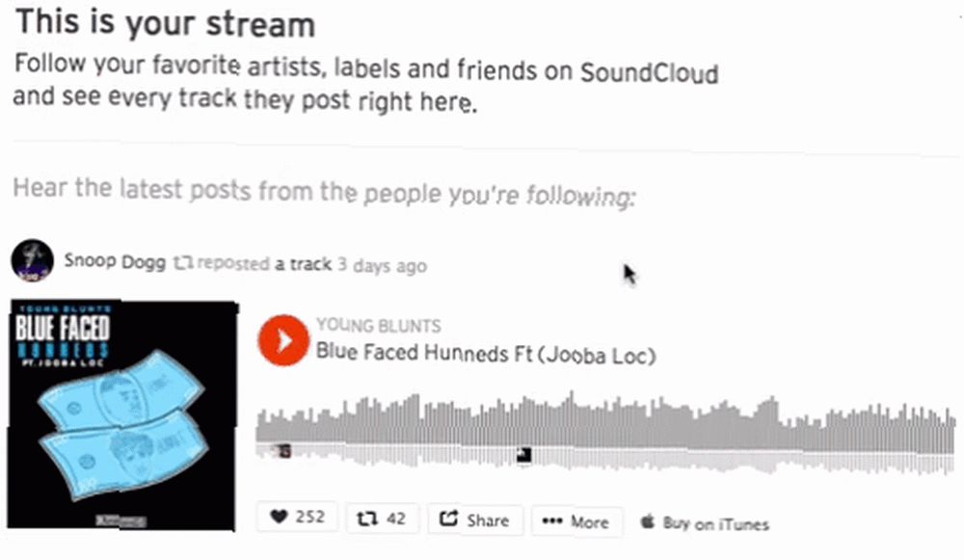Click the Share icon button
The height and width of the screenshot is (560, 964).
coord(448,519)
